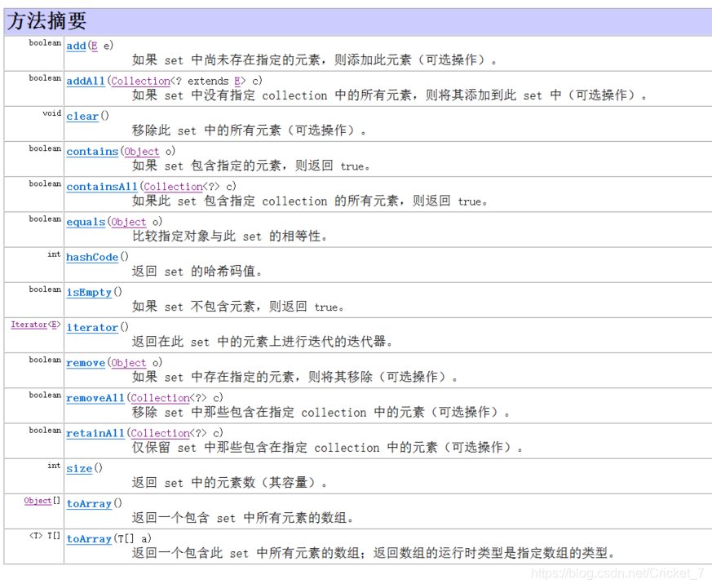Select text 移除此 set 中的所有元素

click(206, 130)
